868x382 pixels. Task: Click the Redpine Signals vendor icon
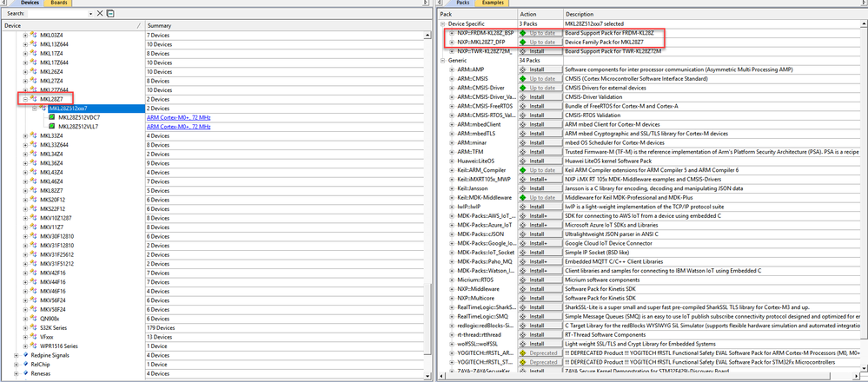click(x=24, y=355)
